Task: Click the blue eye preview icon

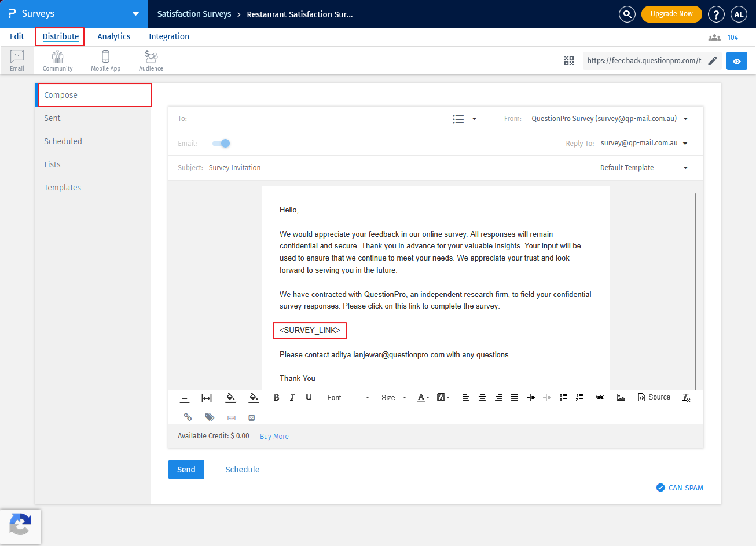Action: tap(736, 60)
